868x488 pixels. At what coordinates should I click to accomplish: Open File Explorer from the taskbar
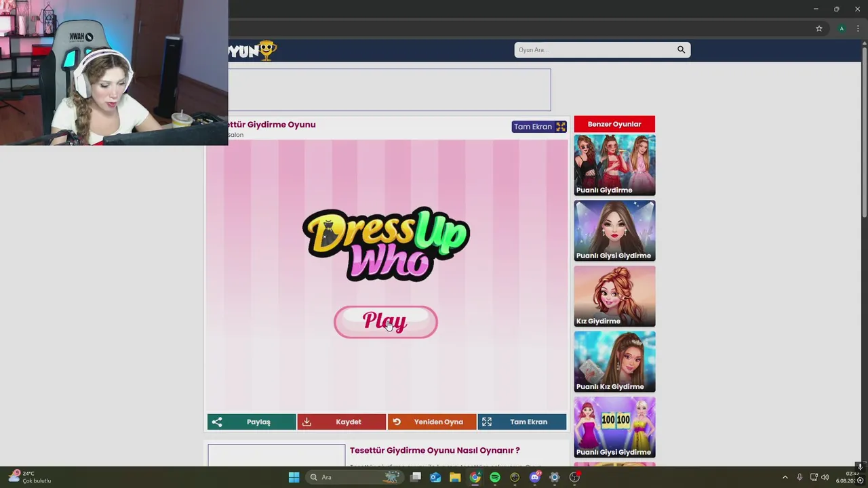point(455,477)
